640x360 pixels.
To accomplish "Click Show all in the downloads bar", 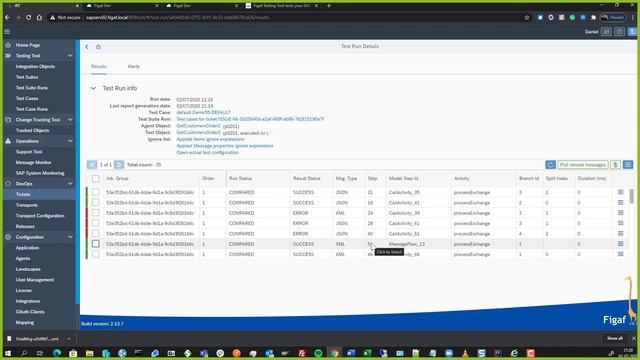I will point(615,338).
